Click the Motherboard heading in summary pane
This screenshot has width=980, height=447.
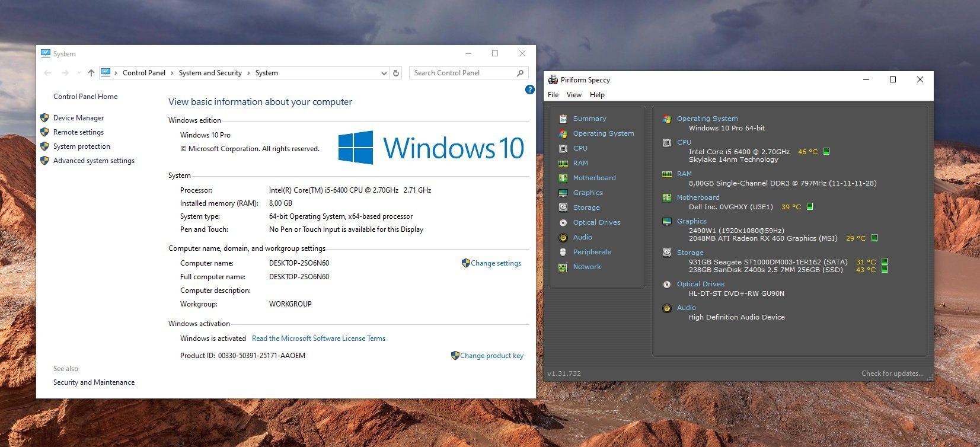click(x=698, y=197)
